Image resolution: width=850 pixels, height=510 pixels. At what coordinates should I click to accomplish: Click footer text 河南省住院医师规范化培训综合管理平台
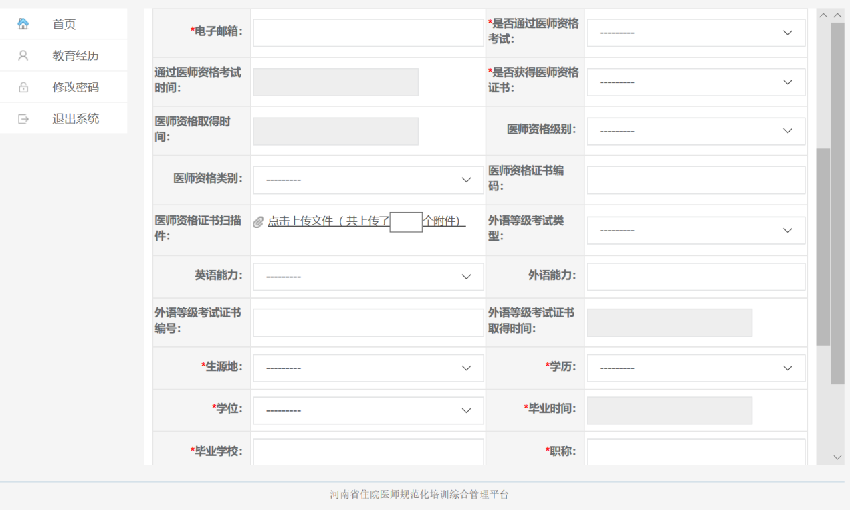tap(419, 494)
